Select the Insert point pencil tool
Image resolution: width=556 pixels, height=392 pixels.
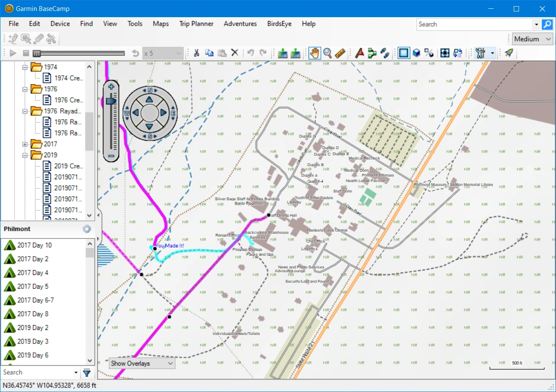pos(13,39)
